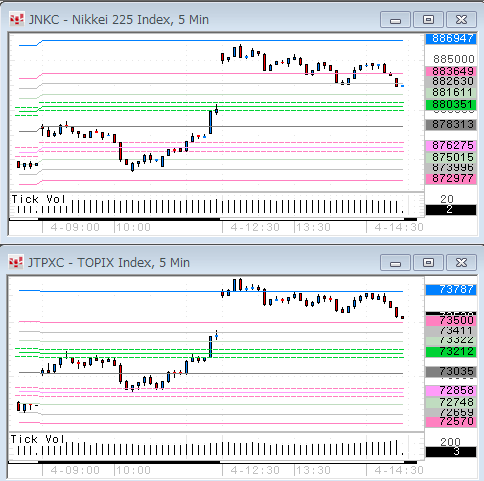Maximize the Nikkei 225 Index chart window
Image resolution: width=484 pixels, height=481 pixels.
pos(428,20)
